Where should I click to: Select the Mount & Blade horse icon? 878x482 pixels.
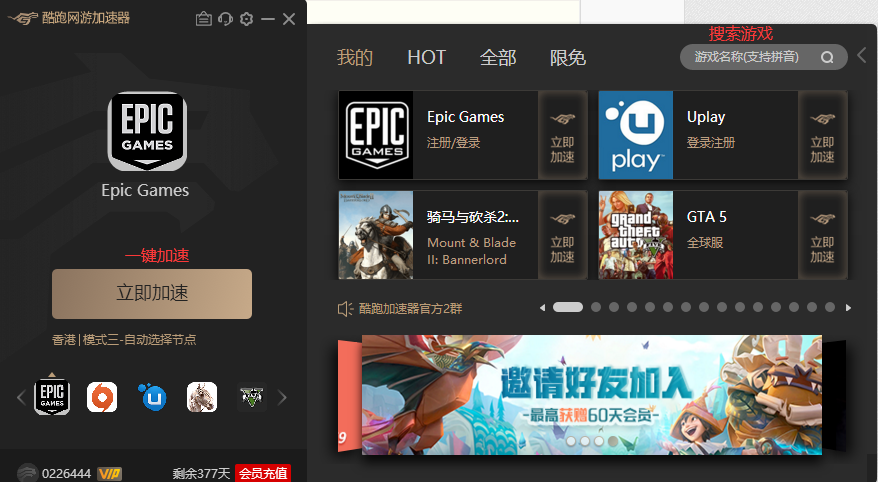click(x=202, y=397)
